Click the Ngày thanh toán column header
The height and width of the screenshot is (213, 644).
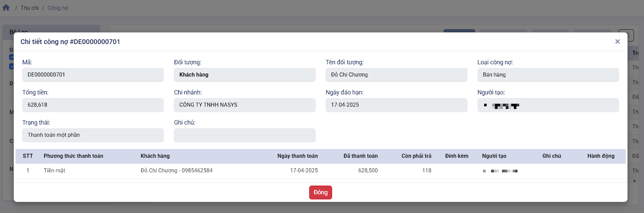(297, 156)
